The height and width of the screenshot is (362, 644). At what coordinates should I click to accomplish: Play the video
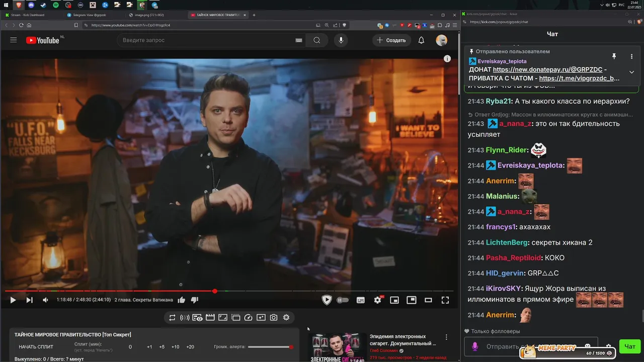tap(13, 300)
